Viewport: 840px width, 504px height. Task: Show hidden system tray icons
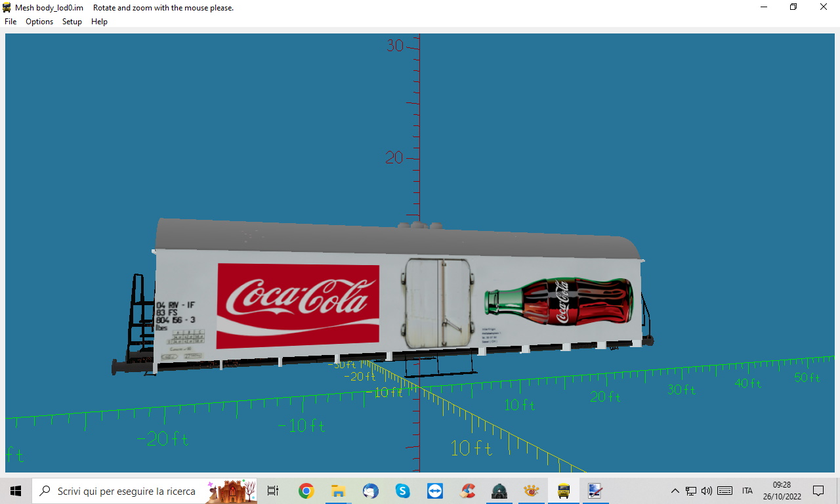pos(675,491)
